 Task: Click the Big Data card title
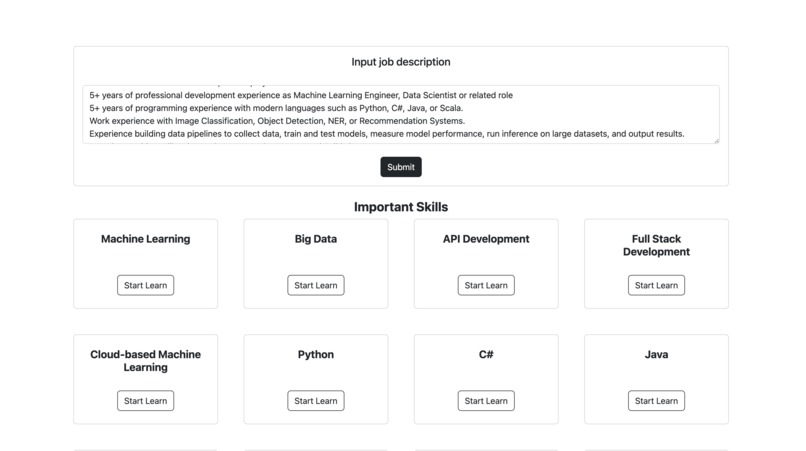tap(316, 239)
